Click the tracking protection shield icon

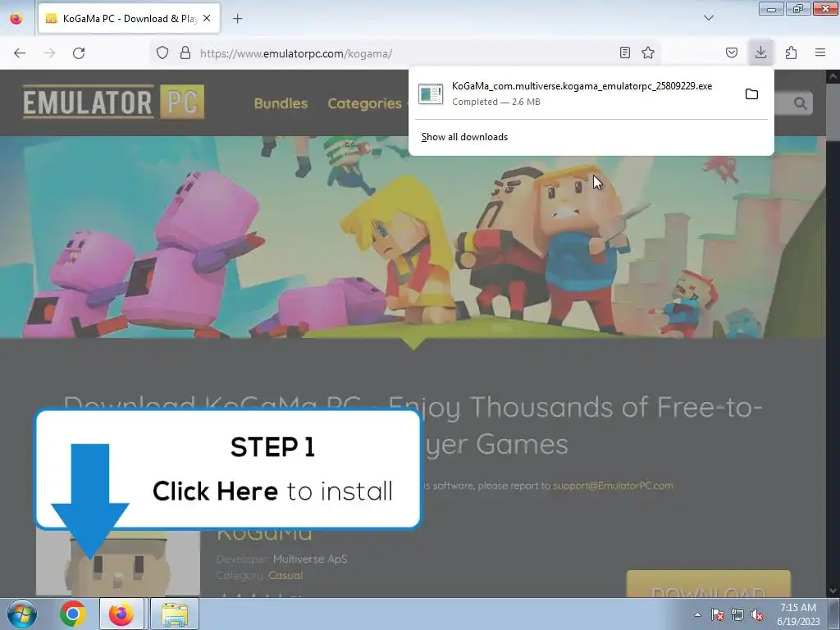(x=162, y=53)
